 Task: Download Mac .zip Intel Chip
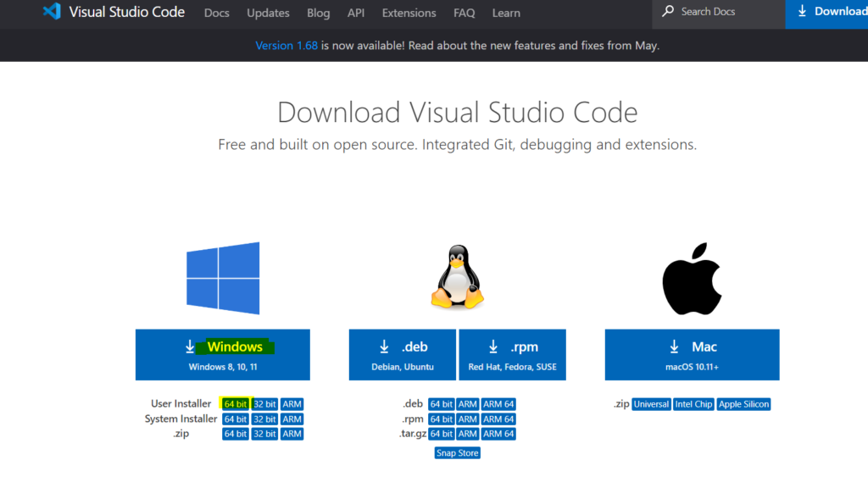click(693, 404)
